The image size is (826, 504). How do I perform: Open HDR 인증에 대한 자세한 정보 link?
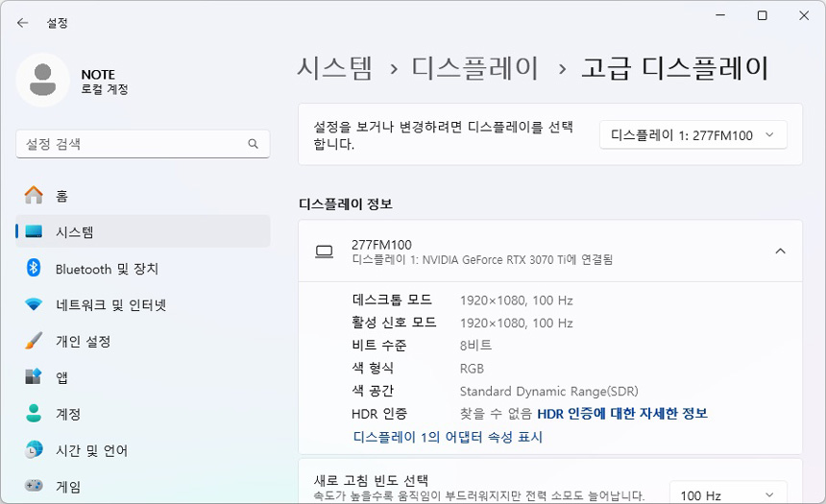coord(621,414)
